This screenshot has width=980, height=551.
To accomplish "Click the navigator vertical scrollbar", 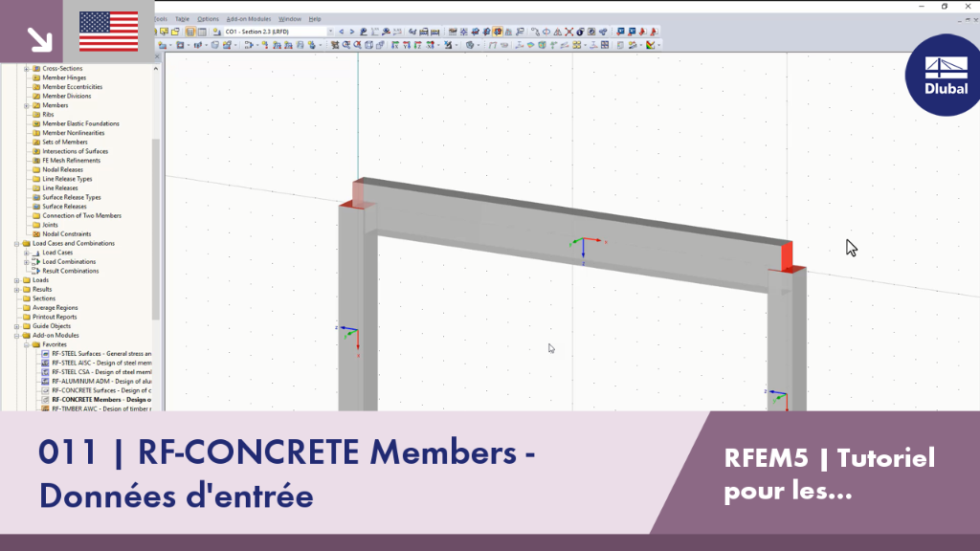I will coord(156,228).
